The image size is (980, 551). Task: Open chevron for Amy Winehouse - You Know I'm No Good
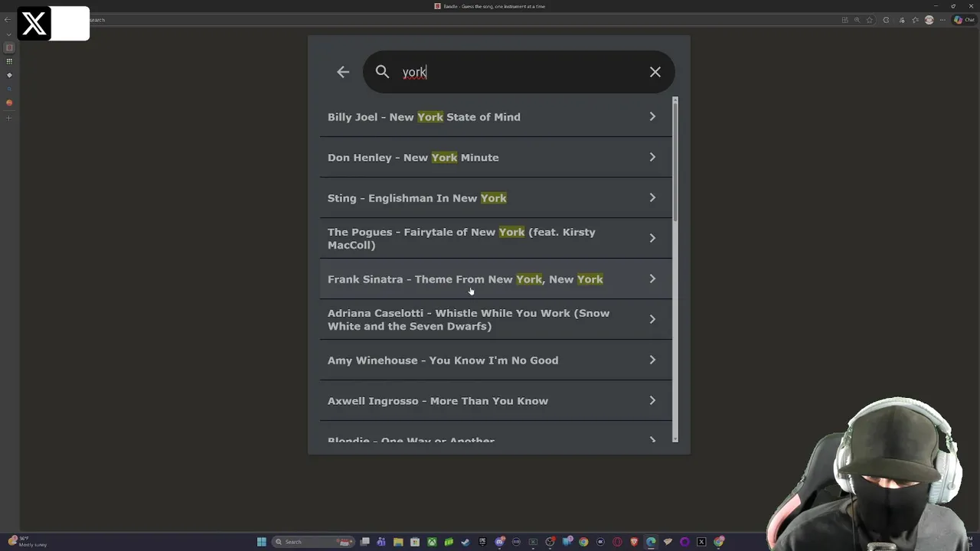click(652, 360)
